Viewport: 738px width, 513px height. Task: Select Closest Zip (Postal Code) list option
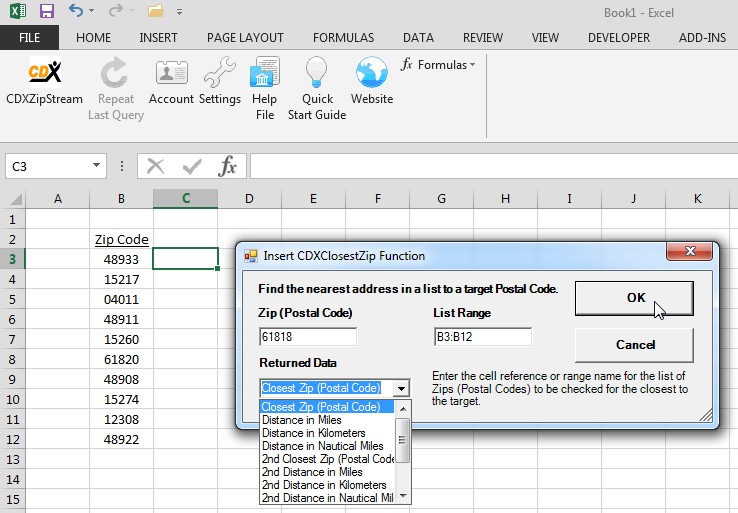pos(327,407)
